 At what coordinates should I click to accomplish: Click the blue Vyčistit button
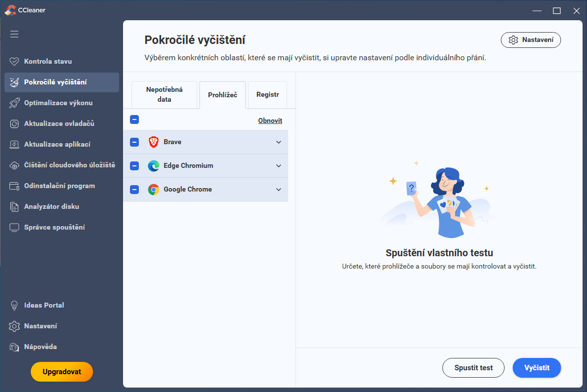pos(537,368)
